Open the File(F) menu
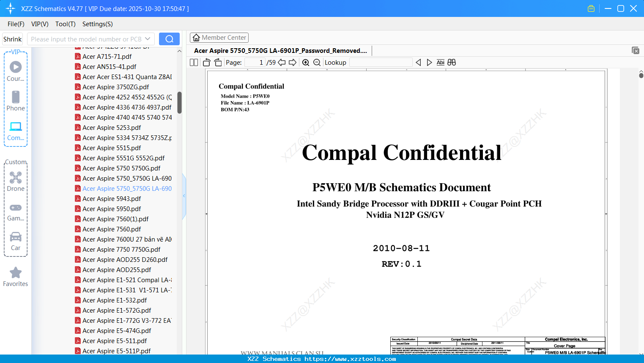 coord(16,24)
